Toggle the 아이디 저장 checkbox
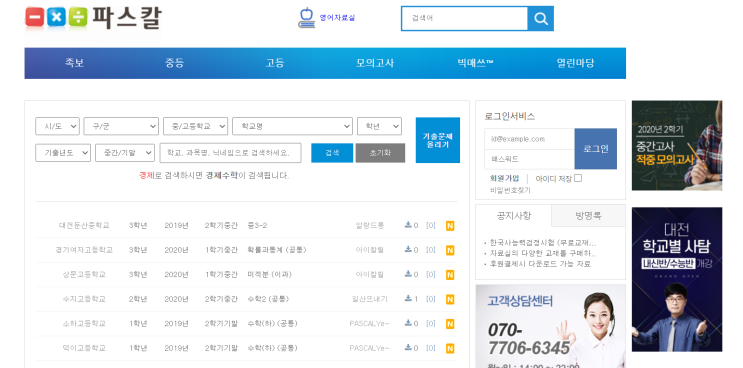This screenshot has height=368, width=743. [578, 178]
